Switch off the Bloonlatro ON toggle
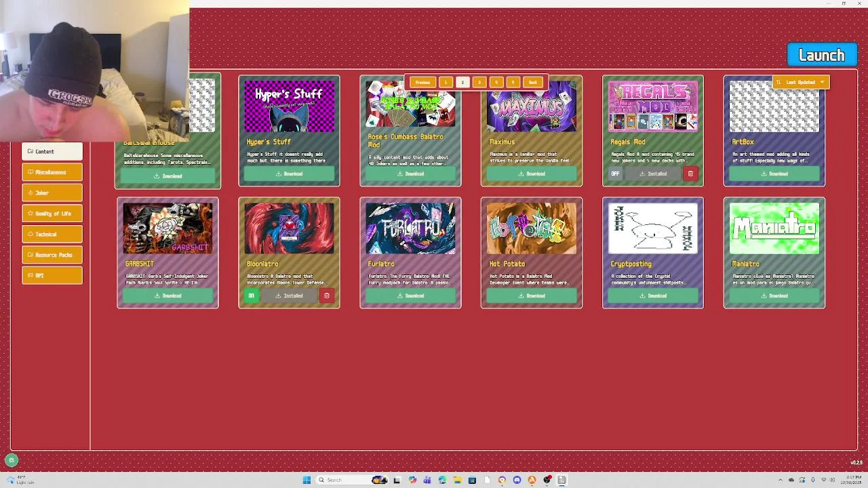The image size is (868, 488). pos(252,296)
